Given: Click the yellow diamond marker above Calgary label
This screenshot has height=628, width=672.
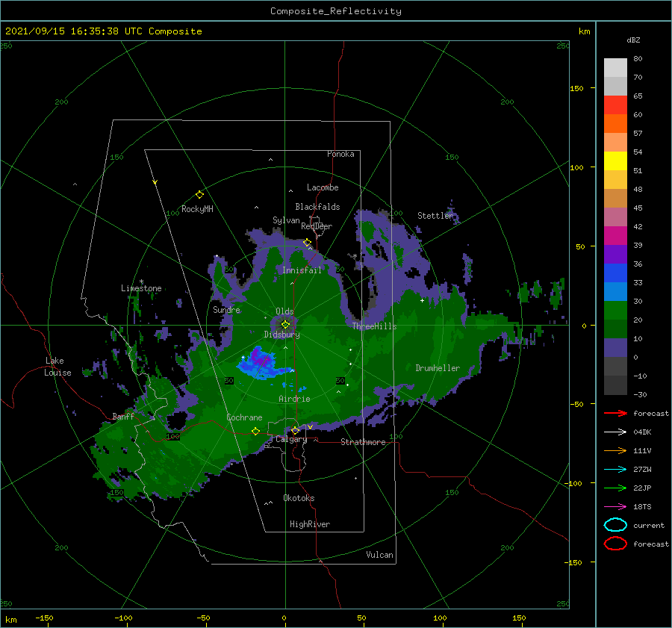Looking at the screenshot, I should (x=295, y=430).
